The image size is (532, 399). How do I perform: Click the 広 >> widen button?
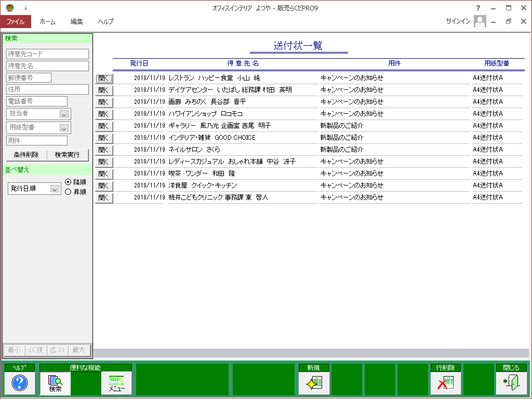[x=57, y=350]
